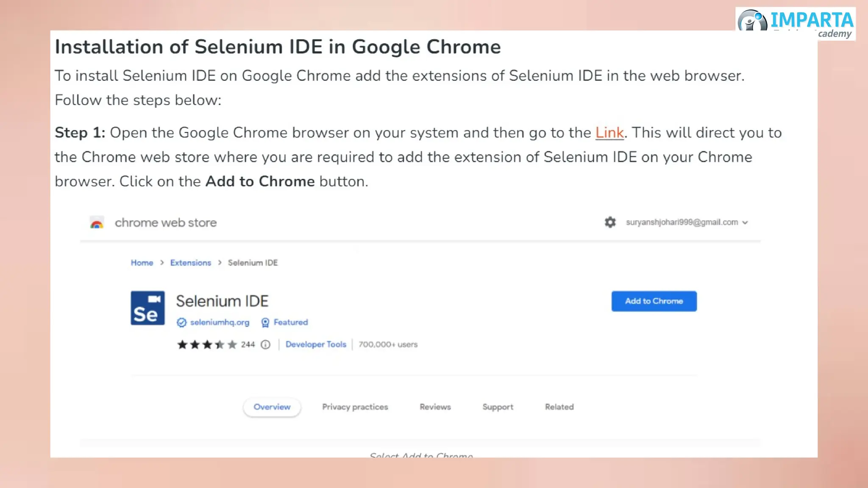The image size is (868, 488).
Task: Click the rating info circle icon
Action: tap(265, 345)
